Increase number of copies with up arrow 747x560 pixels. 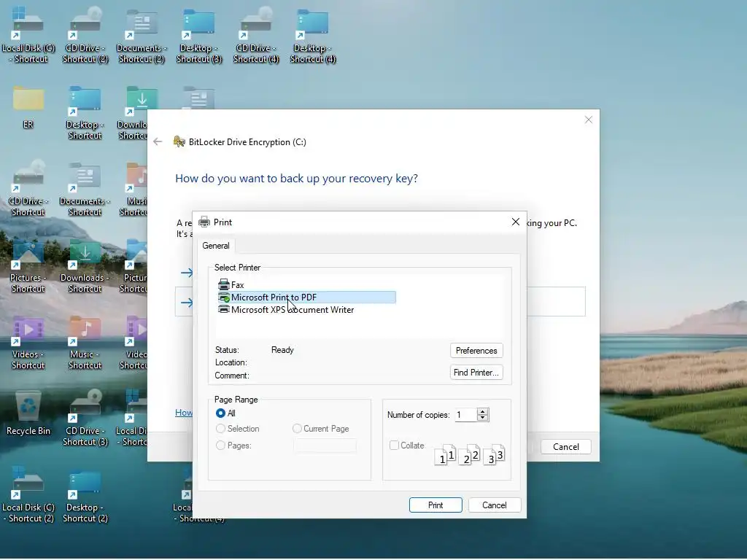[x=483, y=411]
